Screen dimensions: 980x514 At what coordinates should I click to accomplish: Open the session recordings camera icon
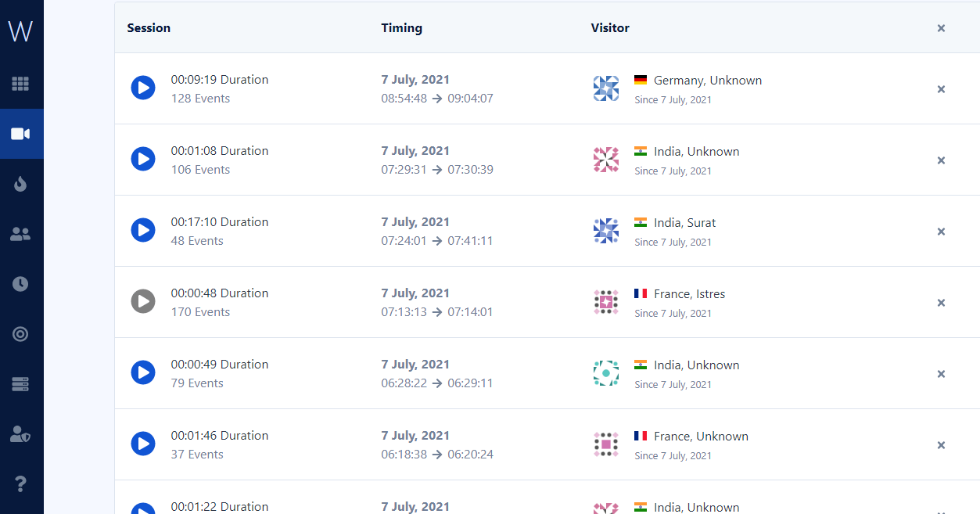[20, 134]
